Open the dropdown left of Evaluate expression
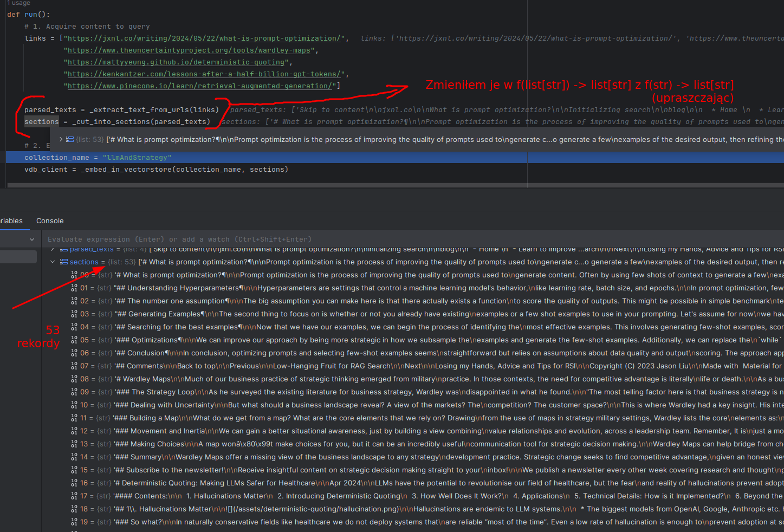Screen dimensions: 784x532 [31, 239]
